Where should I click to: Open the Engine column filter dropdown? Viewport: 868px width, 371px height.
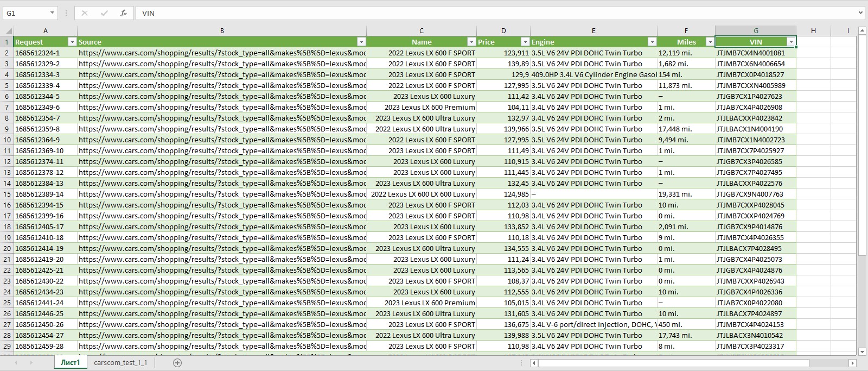click(x=652, y=42)
